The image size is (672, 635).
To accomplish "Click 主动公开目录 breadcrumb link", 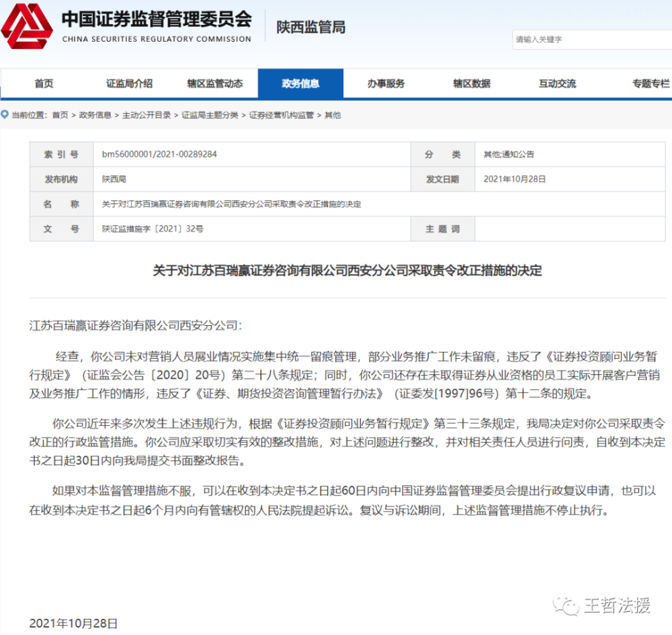I will coord(146,115).
